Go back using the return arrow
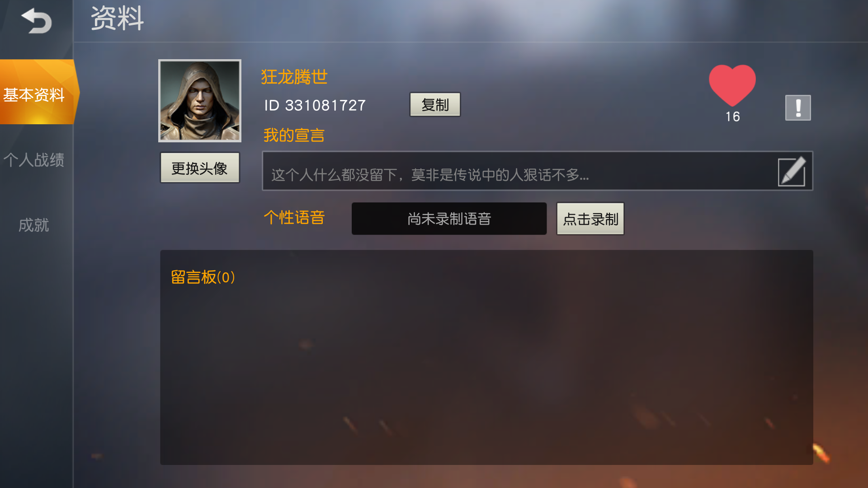The image size is (868, 488). tap(37, 21)
